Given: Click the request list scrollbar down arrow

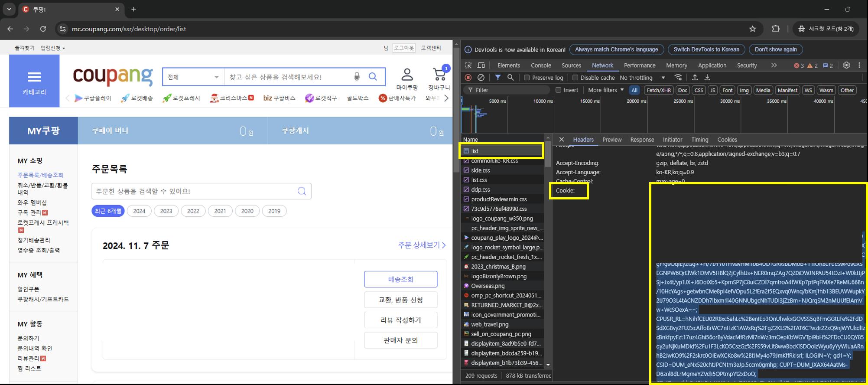Looking at the screenshot, I should (548, 365).
